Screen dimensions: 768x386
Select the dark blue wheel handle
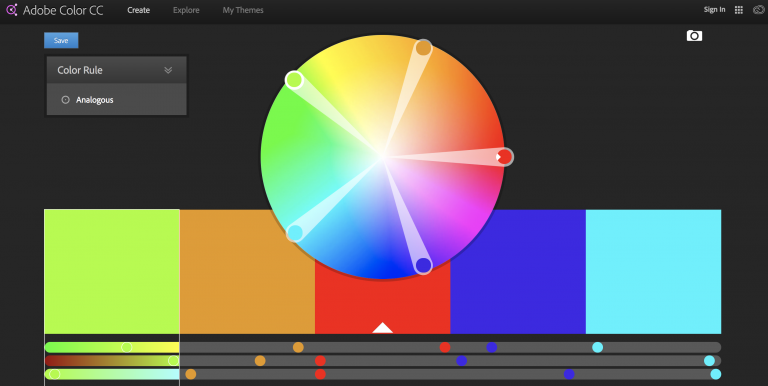coord(423,265)
